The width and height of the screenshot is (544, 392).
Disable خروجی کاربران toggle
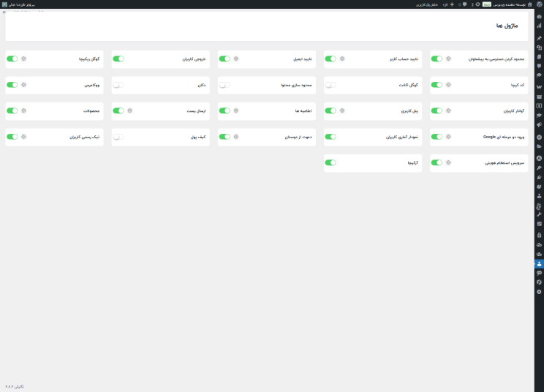(118, 59)
